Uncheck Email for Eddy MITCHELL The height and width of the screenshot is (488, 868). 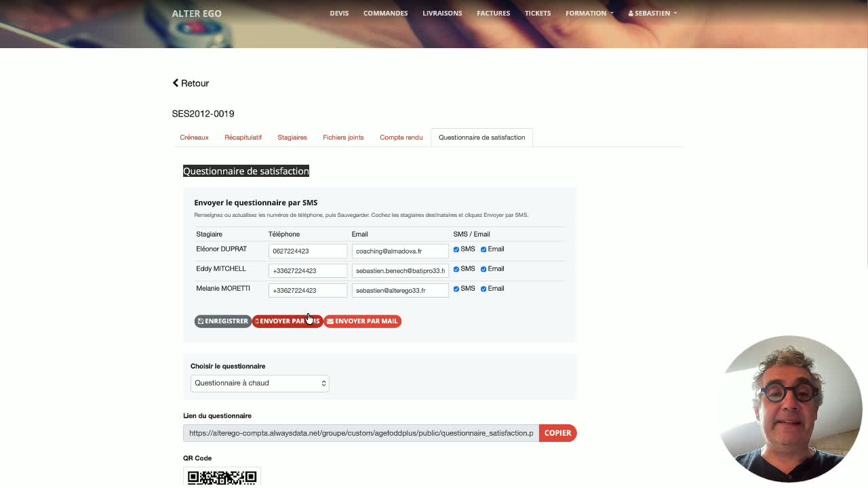click(x=484, y=269)
